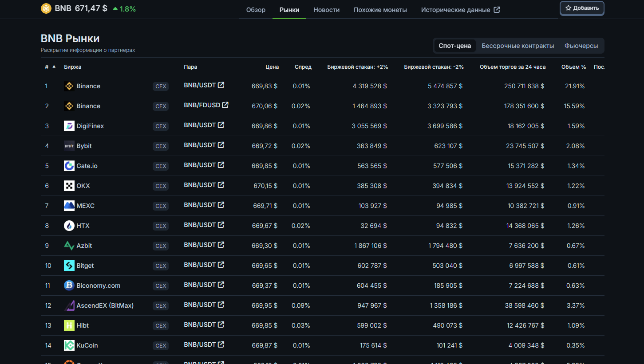Click the Hibt exchange logo
The height and width of the screenshot is (364, 644).
click(x=69, y=325)
